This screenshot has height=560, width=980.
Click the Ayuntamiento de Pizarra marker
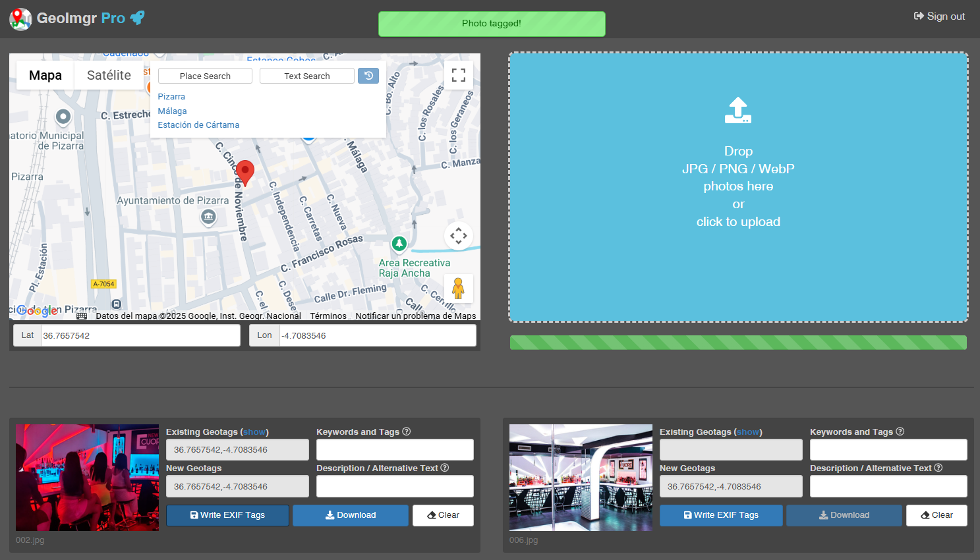tap(208, 216)
